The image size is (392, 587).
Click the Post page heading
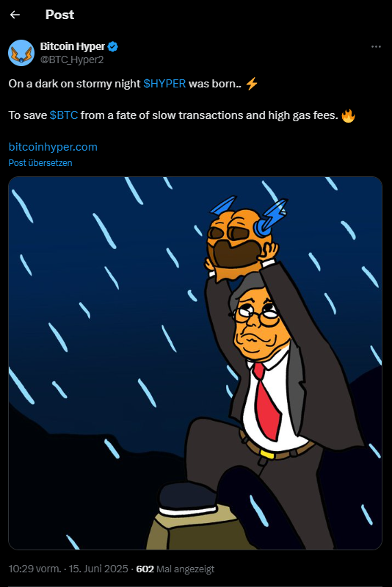pyautogui.click(x=60, y=15)
